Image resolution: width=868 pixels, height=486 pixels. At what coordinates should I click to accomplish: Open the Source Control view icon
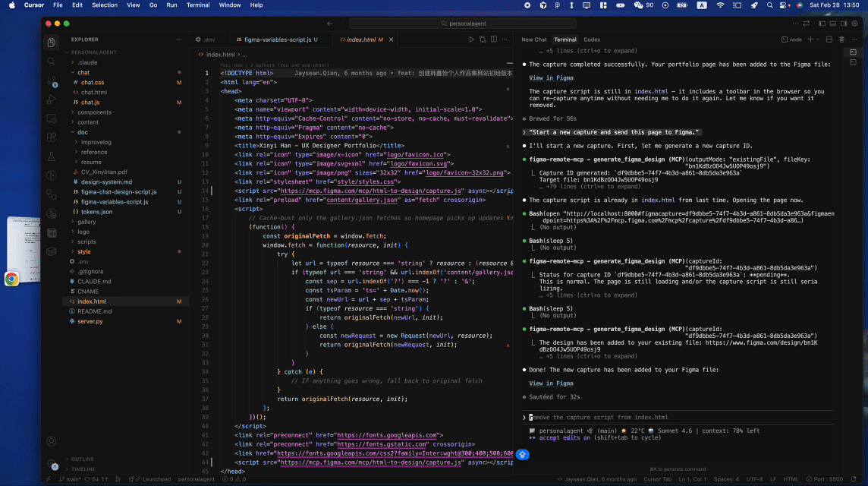tap(52, 81)
